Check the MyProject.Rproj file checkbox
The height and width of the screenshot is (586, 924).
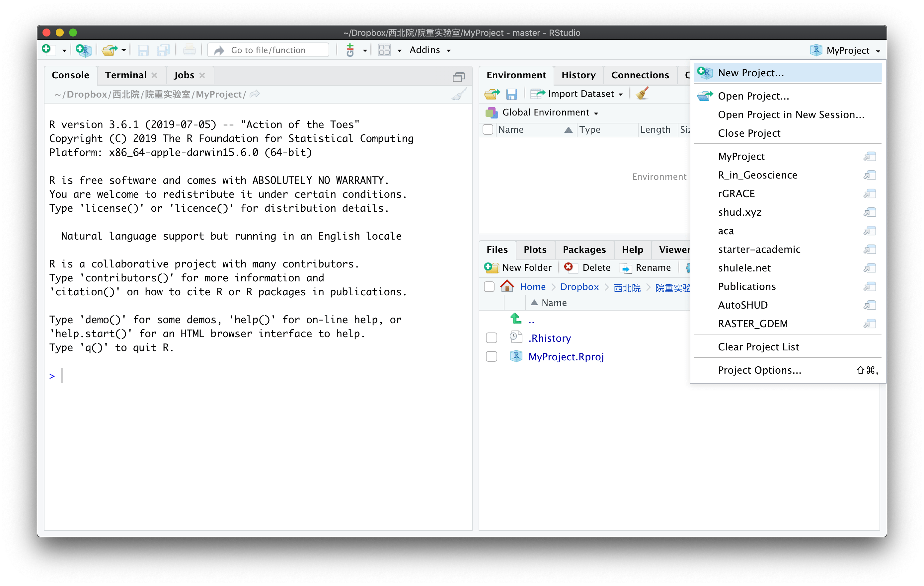coord(491,356)
